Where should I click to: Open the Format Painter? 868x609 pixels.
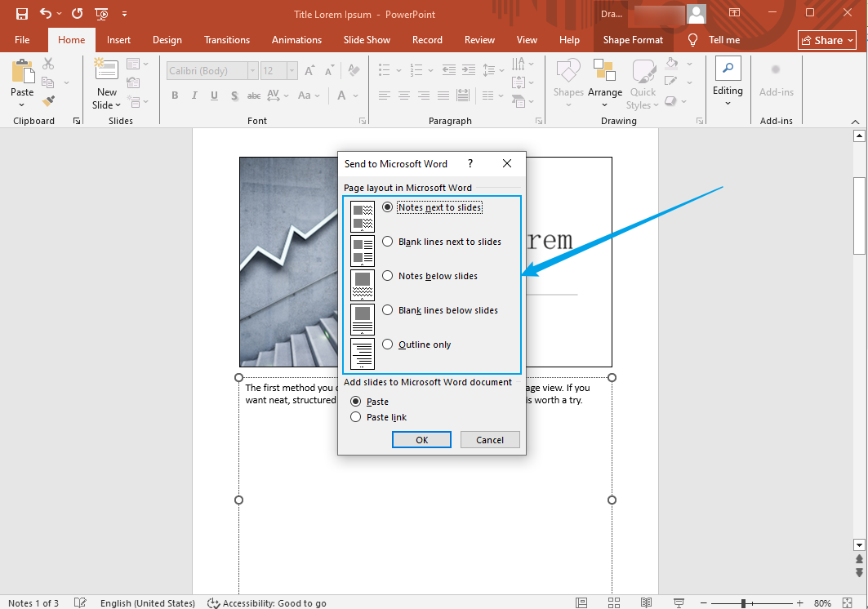coord(47,100)
